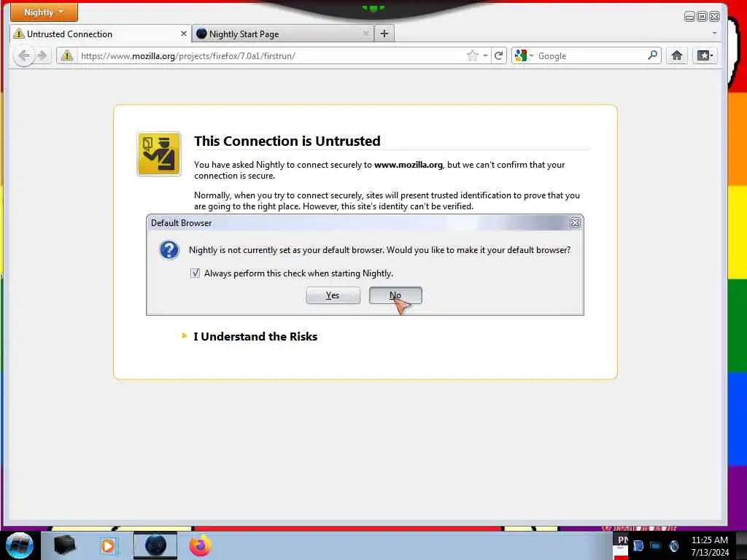The height and width of the screenshot is (560, 747).
Task: Click the monitor icon in the system tray
Action: 656,545
